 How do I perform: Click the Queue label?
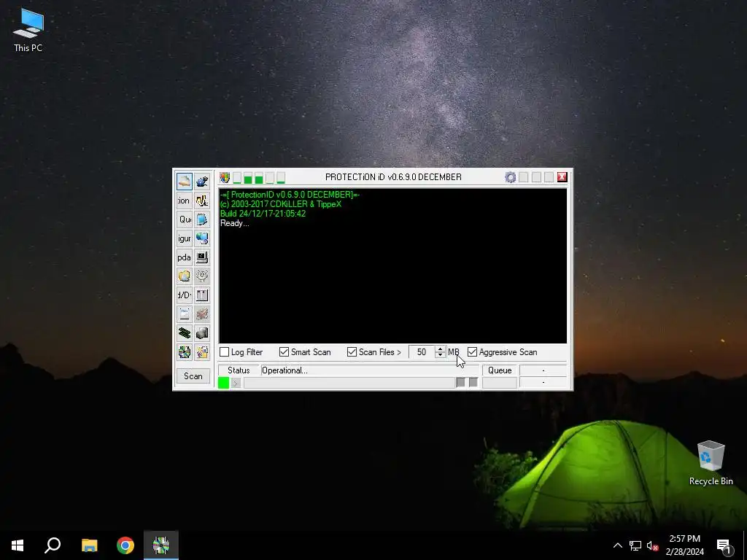[x=500, y=370]
